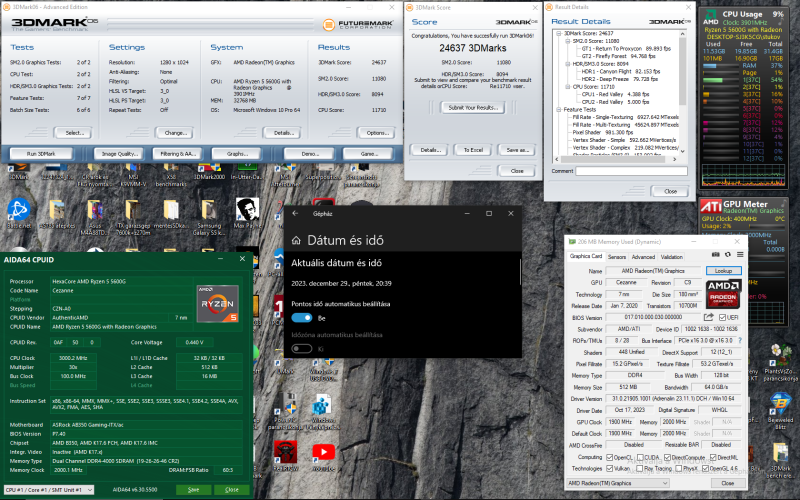
Task: Toggle the Ray Tracing checkbox
Action: click(x=640, y=468)
